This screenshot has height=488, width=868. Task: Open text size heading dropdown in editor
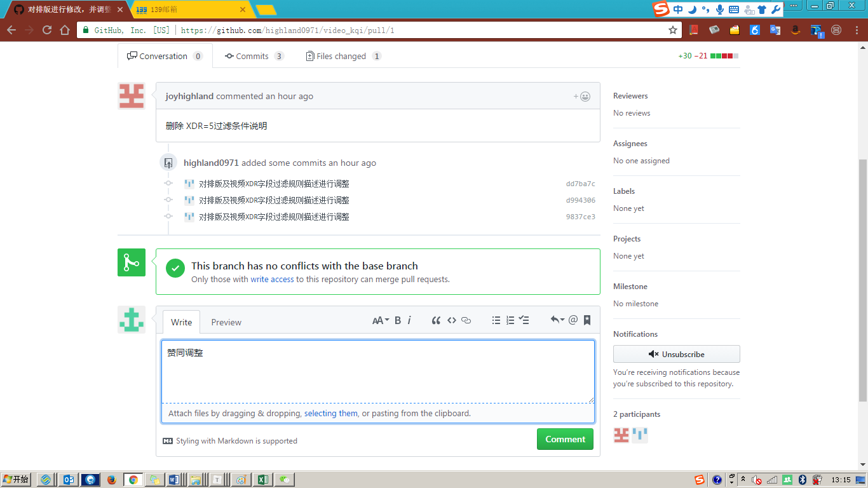[x=380, y=320]
